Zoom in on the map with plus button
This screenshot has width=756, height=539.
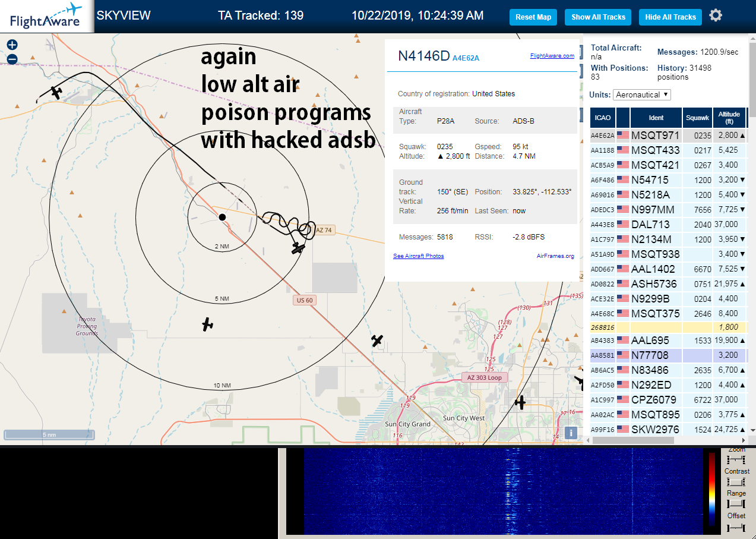(x=12, y=45)
